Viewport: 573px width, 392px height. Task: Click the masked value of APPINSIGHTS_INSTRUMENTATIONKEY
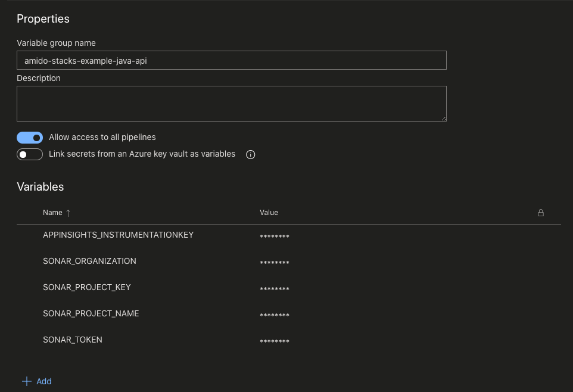pyautogui.click(x=275, y=237)
